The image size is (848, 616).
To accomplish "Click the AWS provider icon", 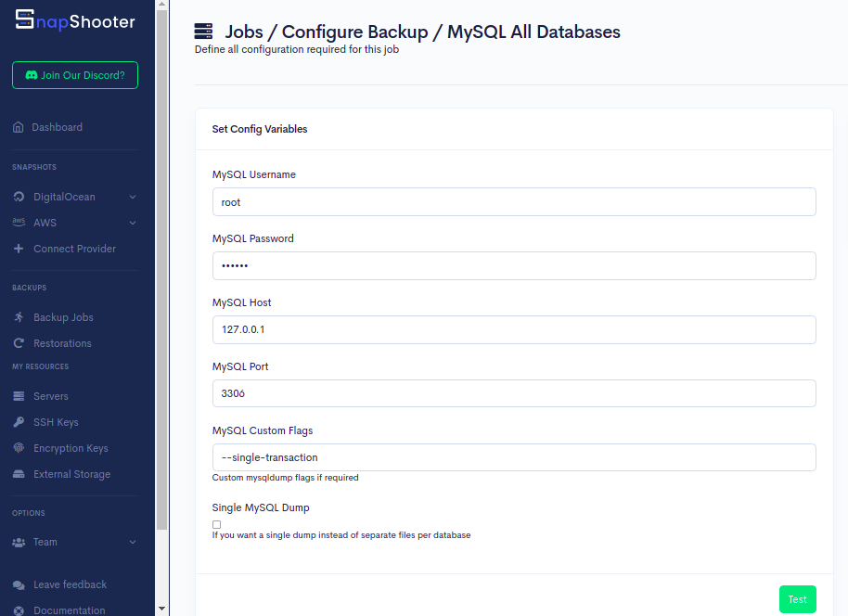I will click(19, 222).
